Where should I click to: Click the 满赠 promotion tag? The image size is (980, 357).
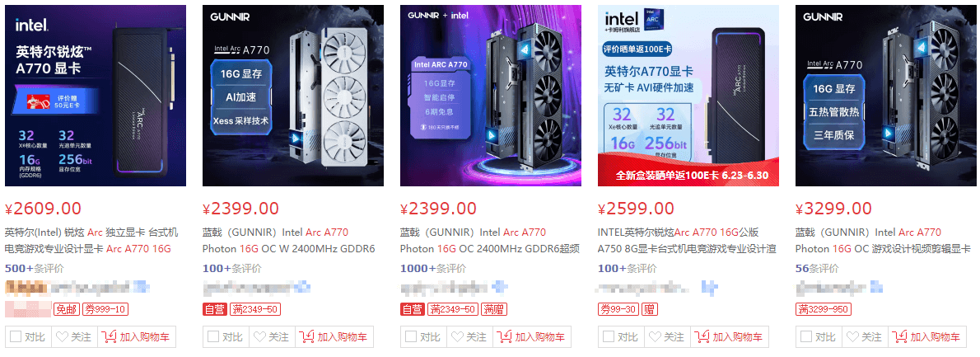point(493,309)
